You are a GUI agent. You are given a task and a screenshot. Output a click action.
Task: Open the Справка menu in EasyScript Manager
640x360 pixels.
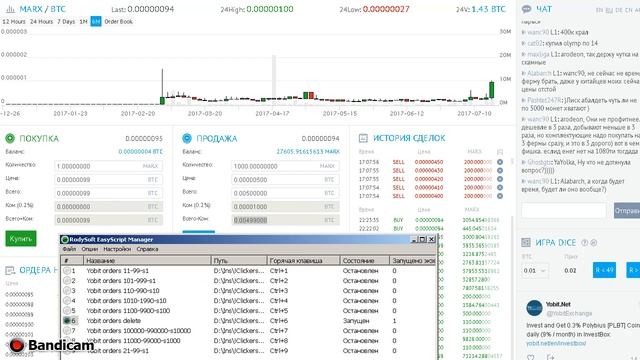pyautogui.click(x=147, y=249)
